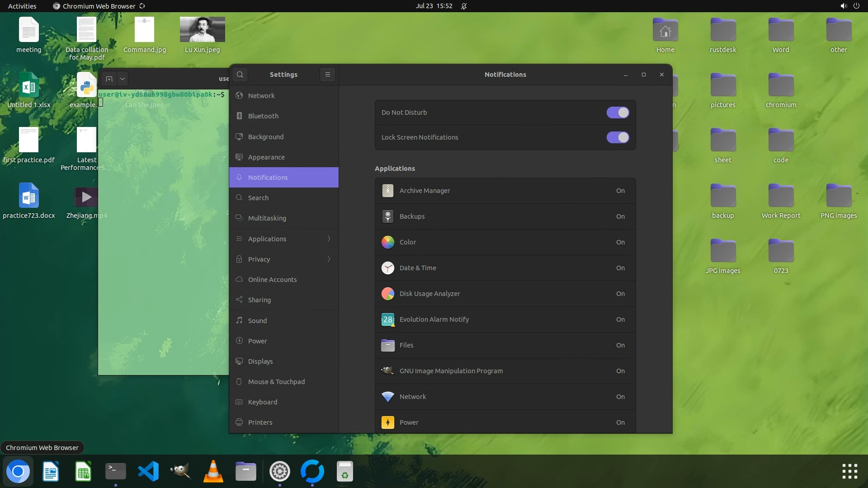Launch VLC from the dock
868x488 pixels.
pyautogui.click(x=213, y=472)
